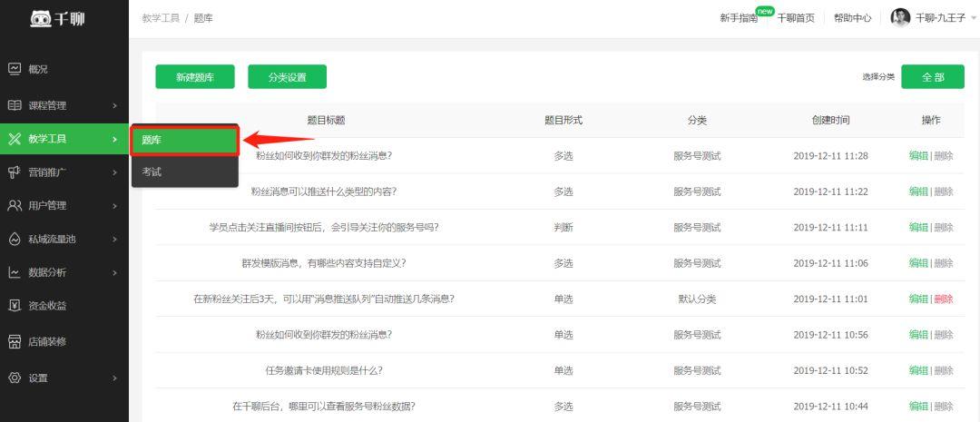Click the 数据分析 chart icon

15,272
